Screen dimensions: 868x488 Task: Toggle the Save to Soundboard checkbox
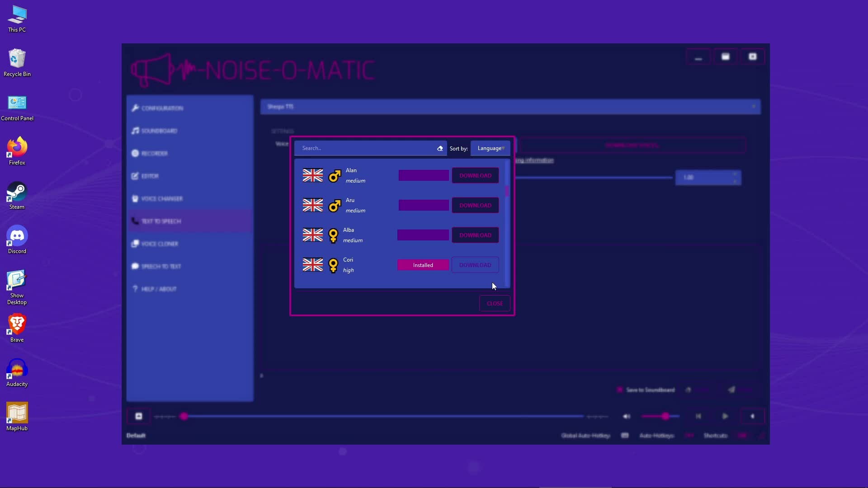pos(620,390)
